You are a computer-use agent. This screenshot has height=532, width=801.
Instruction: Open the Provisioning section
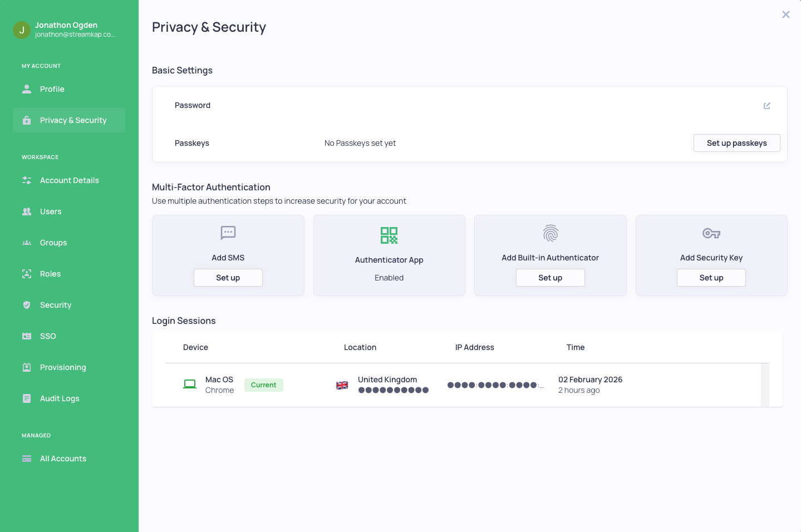[62, 367]
